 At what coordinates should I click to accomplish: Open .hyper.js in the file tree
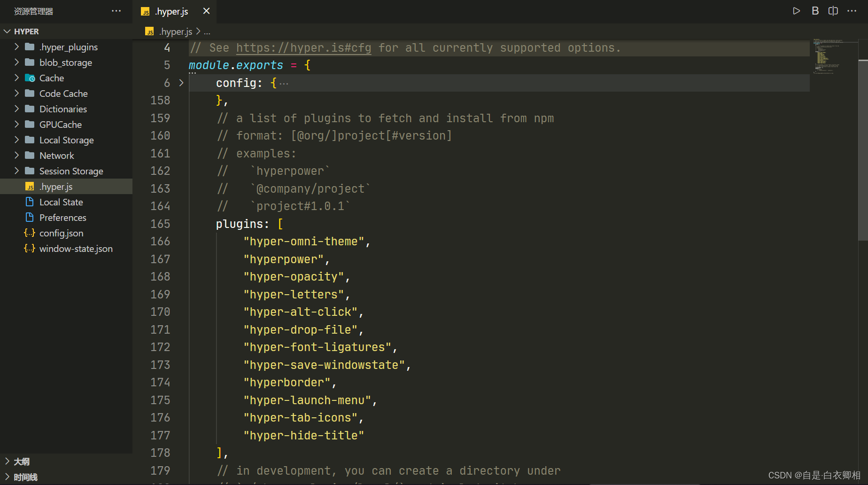(66, 187)
